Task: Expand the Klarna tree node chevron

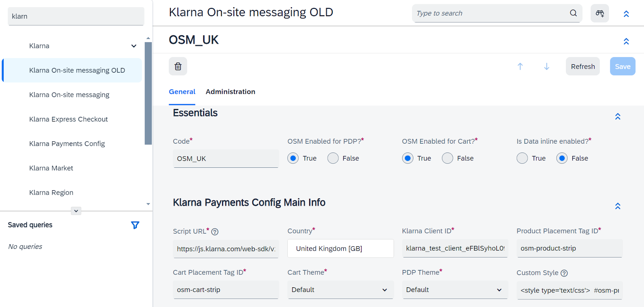Action: coord(134,46)
